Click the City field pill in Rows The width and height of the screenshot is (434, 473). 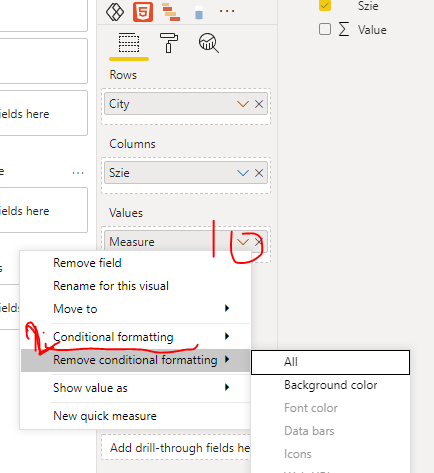[x=186, y=104]
